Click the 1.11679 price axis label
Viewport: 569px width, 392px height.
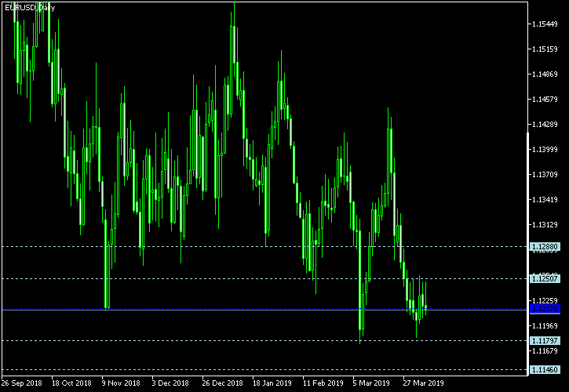pos(545,350)
